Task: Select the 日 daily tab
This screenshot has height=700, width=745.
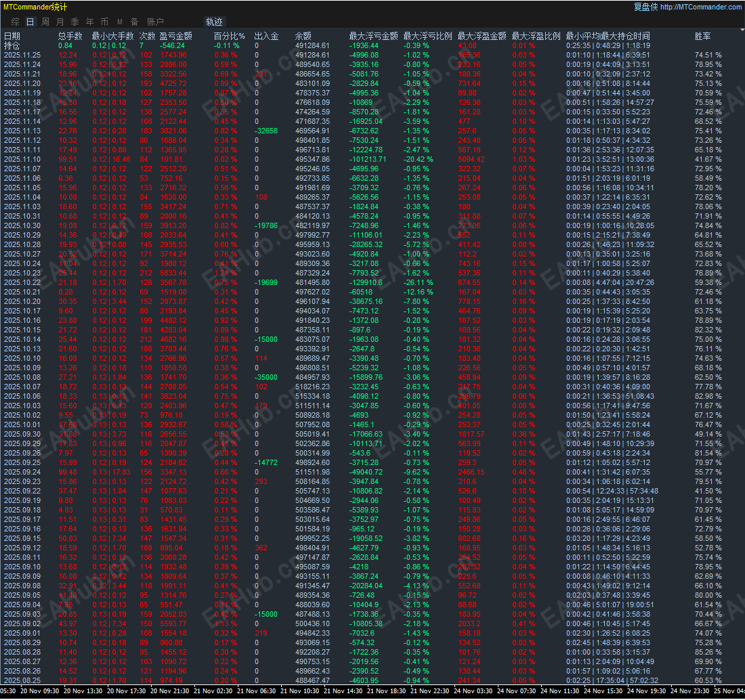Action: click(x=30, y=22)
